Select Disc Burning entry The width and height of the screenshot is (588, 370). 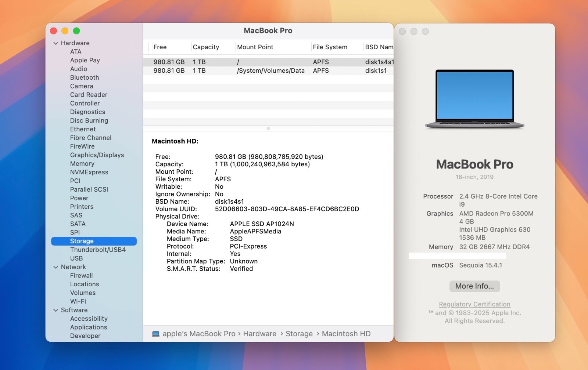tap(89, 121)
